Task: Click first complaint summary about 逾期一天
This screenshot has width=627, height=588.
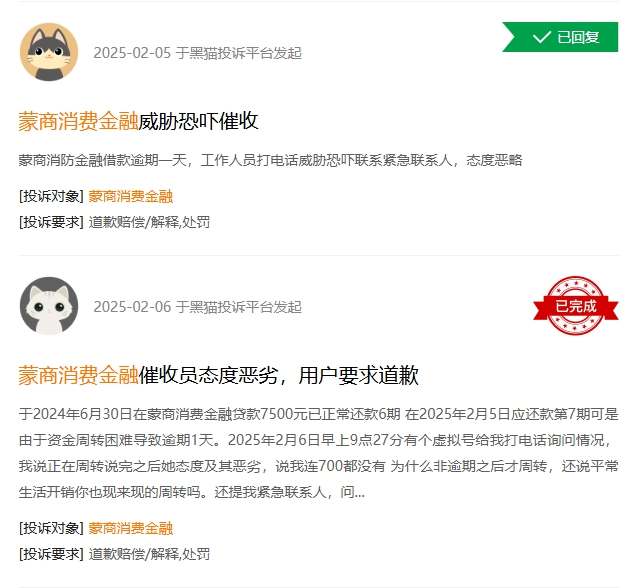Action: [270, 160]
